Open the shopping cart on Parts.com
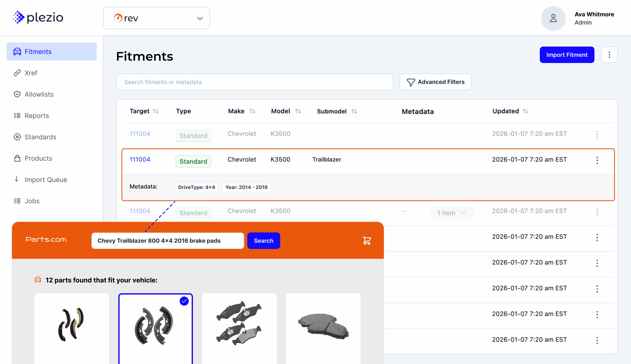631x364 pixels. (367, 241)
